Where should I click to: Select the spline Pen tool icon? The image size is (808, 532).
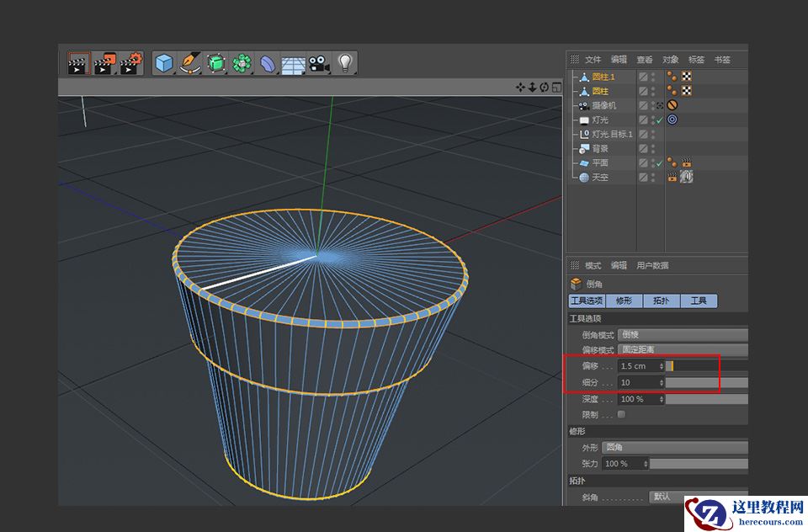189,62
